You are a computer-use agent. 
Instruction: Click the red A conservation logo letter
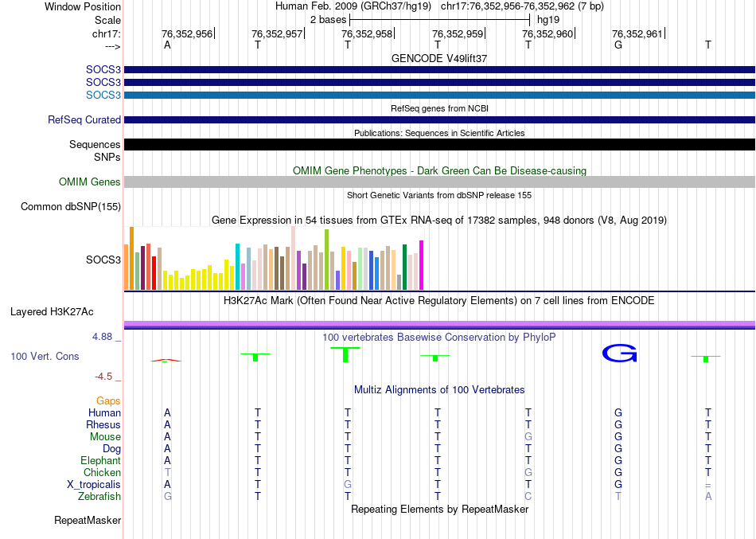click(x=166, y=360)
